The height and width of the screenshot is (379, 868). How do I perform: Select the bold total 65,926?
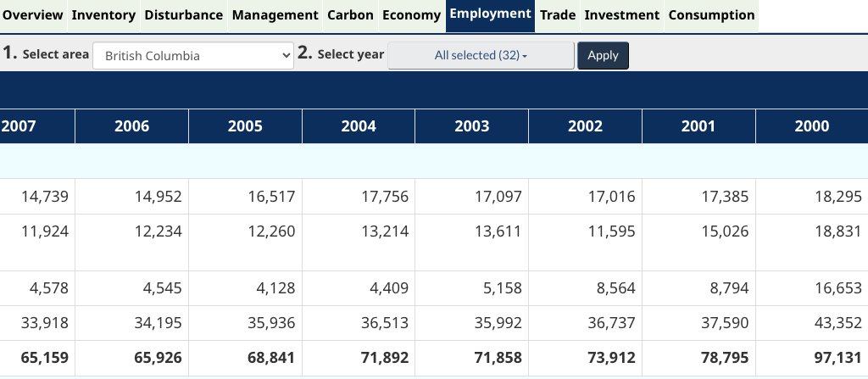pos(159,358)
